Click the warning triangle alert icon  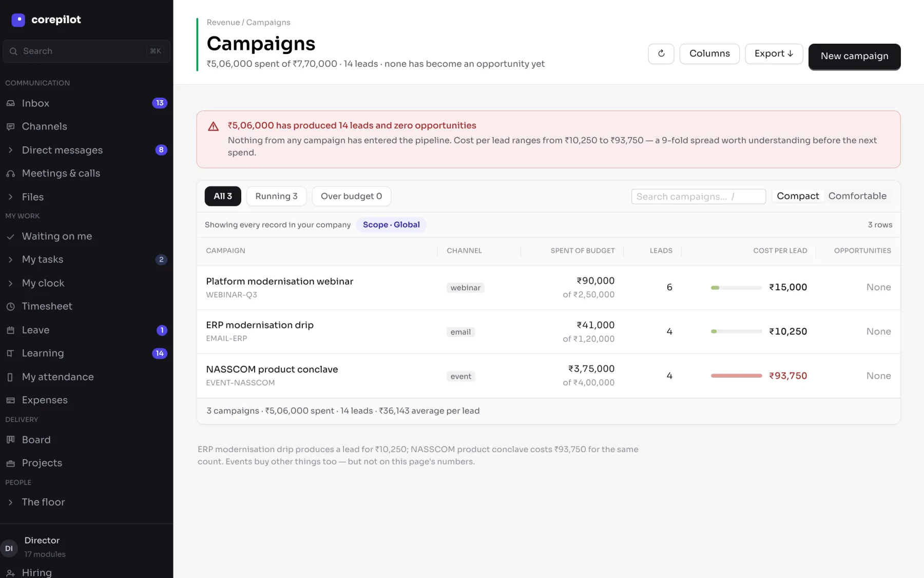214,126
